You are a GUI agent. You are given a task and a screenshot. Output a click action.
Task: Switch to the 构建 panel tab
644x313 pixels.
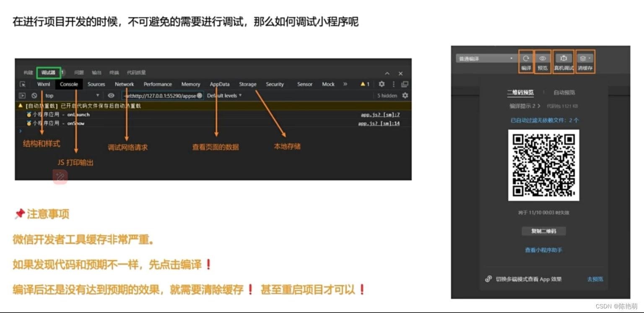click(28, 73)
